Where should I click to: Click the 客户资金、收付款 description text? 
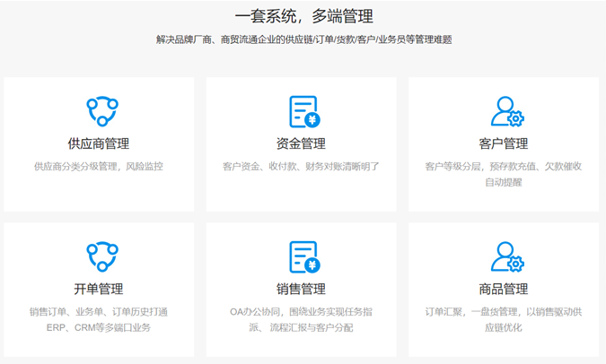302,167
